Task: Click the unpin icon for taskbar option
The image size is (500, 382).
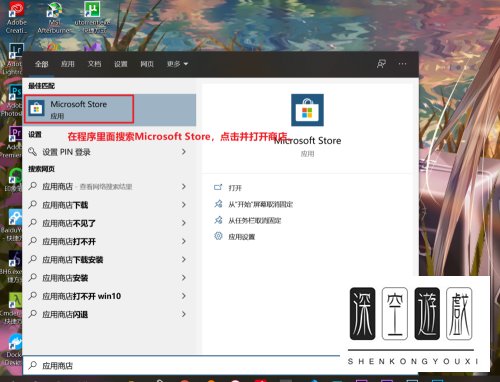Action: pos(218,220)
